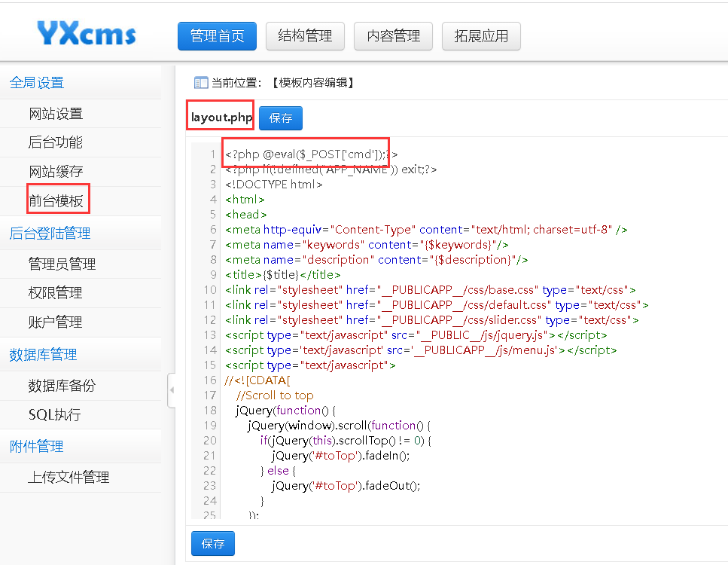
Task: Click the slider.css stylesheet link line
Action: coord(432,320)
